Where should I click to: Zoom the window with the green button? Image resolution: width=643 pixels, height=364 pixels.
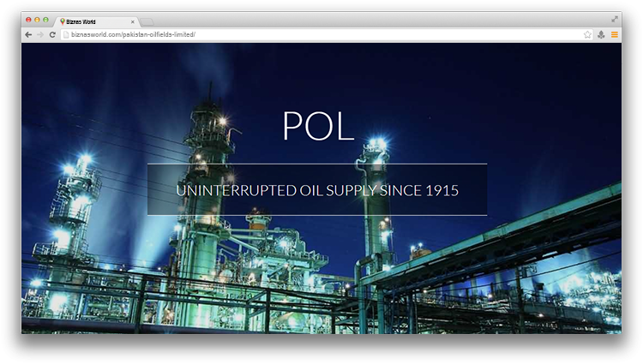click(x=45, y=20)
